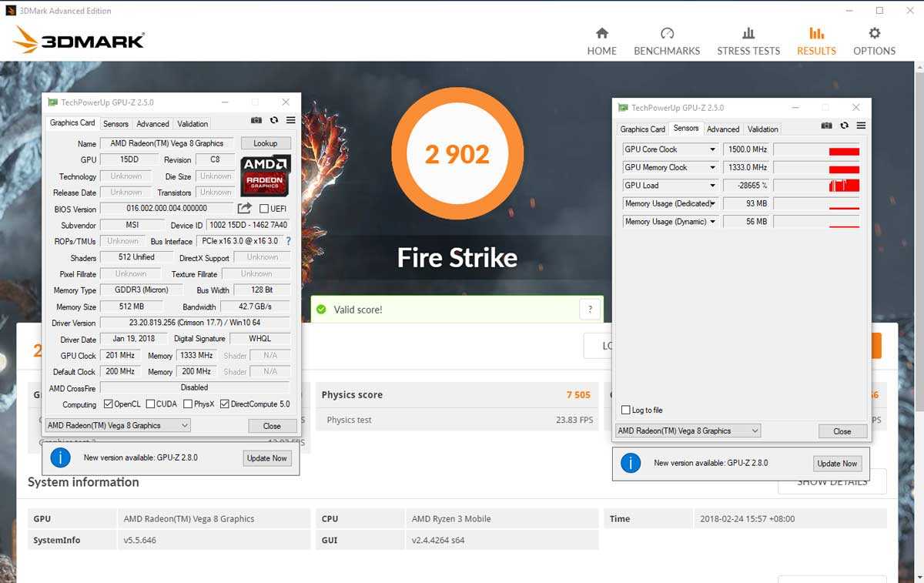Switch to Advanced tab in left GPU-Z

pyautogui.click(x=152, y=123)
